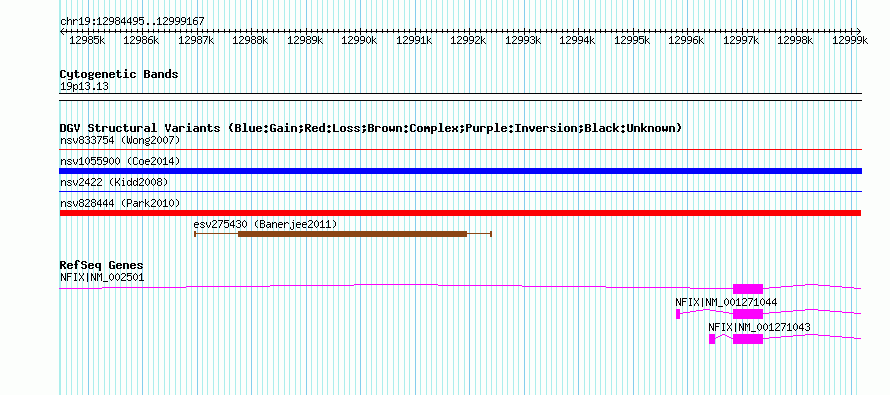This screenshot has width=890, height=395.
Task: Select the nsv833754 (Wong2007) label
Action: 120,140
